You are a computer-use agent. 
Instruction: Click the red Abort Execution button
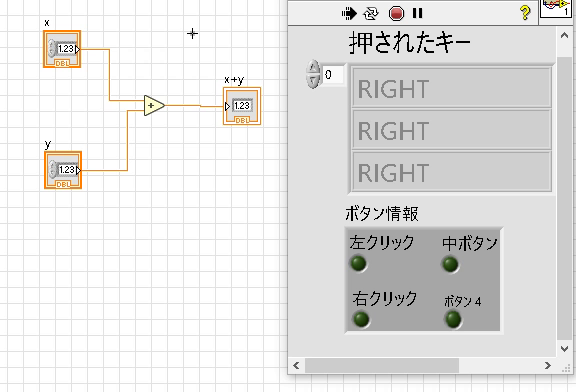tap(396, 14)
